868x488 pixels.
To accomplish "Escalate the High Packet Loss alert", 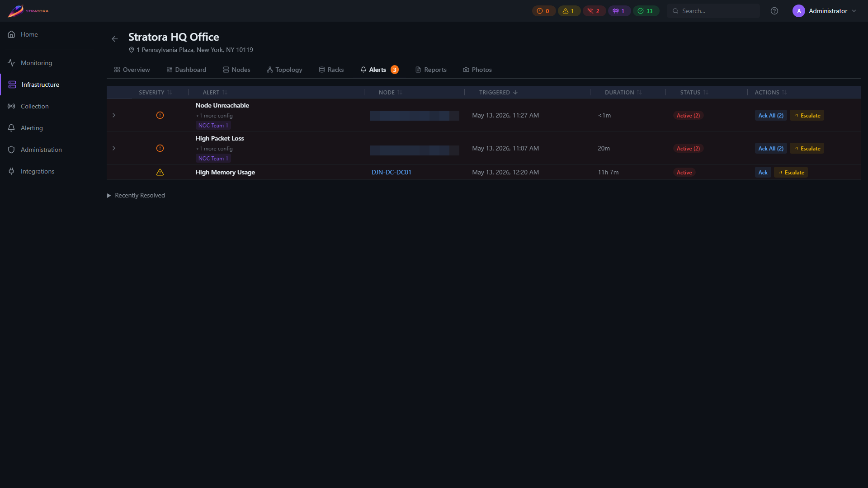I will [x=807, y=148].
